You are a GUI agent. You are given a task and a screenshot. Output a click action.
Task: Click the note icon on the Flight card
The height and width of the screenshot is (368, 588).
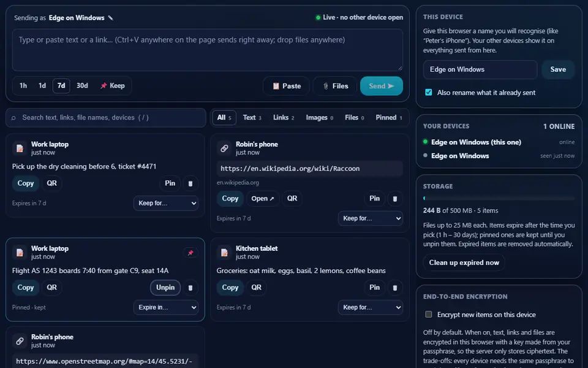tap(20, 252)
